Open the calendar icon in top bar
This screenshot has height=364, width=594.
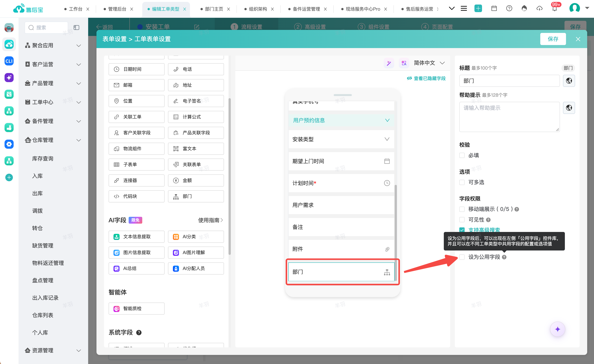[x=494, y=9]
